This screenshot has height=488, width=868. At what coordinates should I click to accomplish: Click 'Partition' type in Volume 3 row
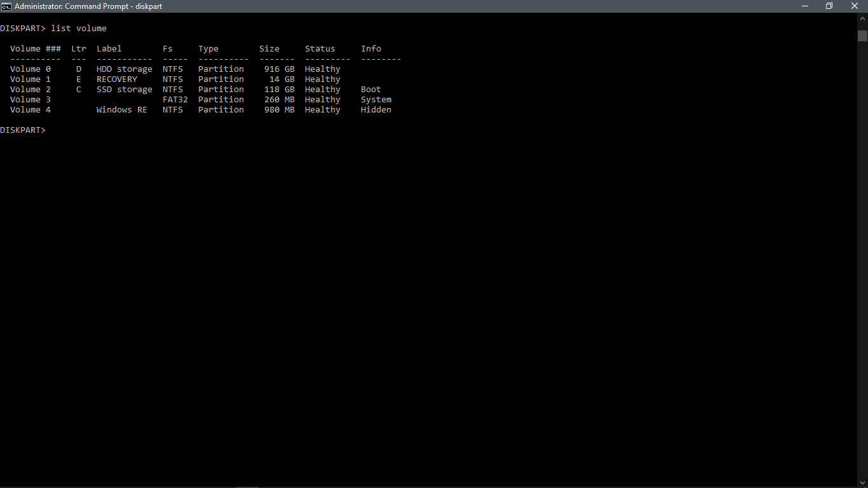coord(221,100)
